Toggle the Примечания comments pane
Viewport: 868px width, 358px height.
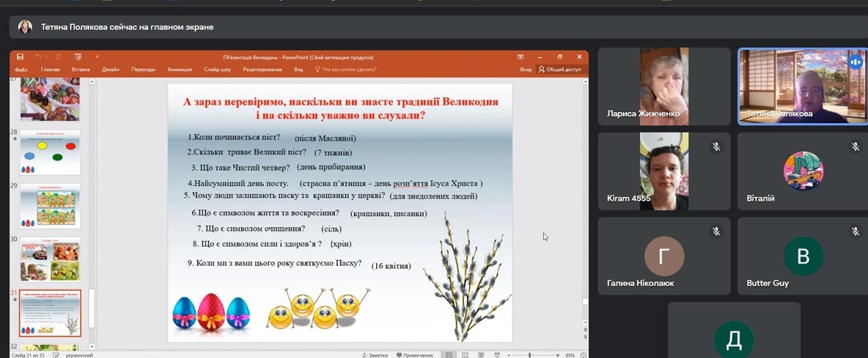tap(415, 355)
